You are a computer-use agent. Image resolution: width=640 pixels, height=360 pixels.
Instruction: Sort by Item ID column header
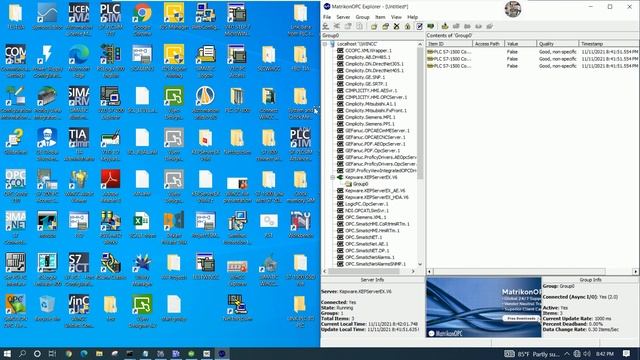449,44
